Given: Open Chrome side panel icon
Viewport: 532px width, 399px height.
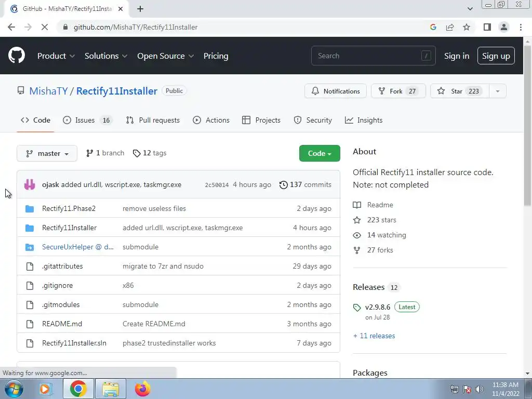Looking at the screenshot, I should pyautogui.click(x=487, y=27).
